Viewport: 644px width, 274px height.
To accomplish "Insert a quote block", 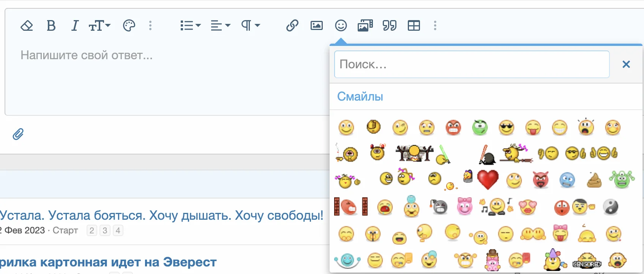I will coord(390,26).
